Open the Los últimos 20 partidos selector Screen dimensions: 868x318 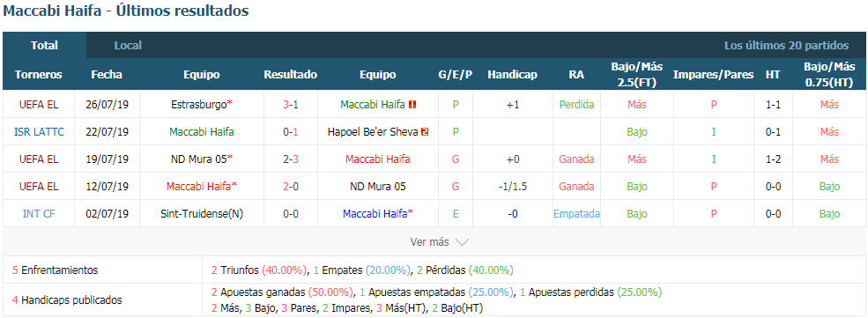point(786,45)
